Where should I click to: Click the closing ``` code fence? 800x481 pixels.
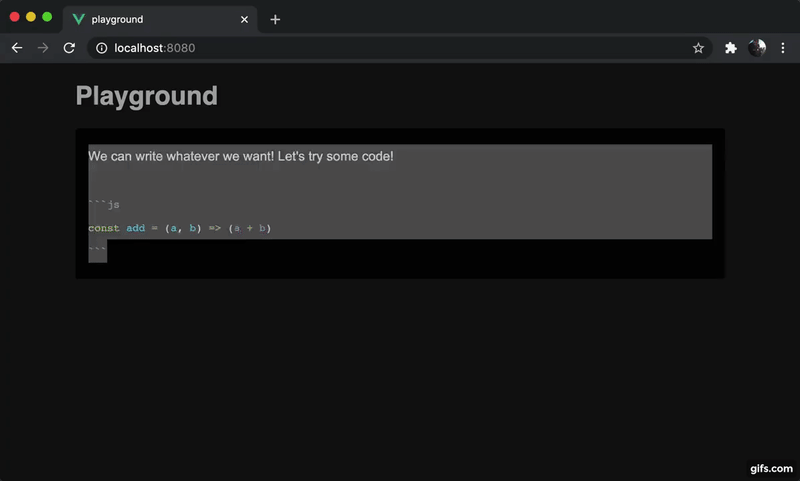[97, 250]
